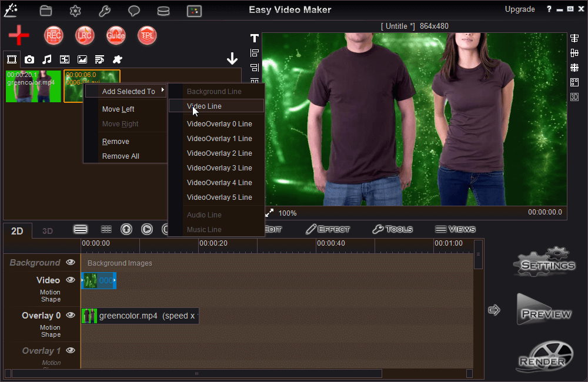Click the grid layout icon right of preview
Viewport: 588px width, 382px height.
[x=574, y=82]
